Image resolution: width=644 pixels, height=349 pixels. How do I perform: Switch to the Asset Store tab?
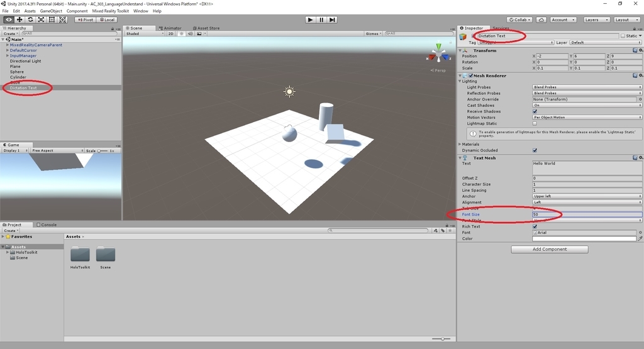(206, 28)
